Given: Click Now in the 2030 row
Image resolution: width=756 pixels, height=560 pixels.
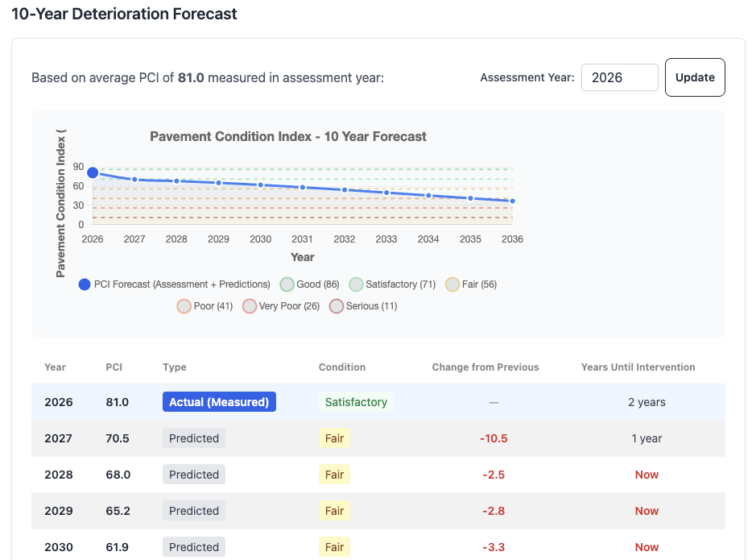Looking at the screenshot, I should [x=647, y=547].
